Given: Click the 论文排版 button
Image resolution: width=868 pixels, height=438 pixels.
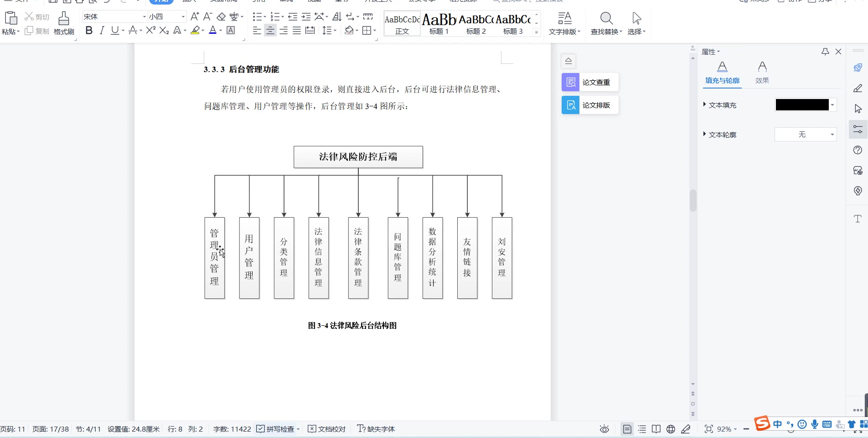Looking at the screenshot, I should tap(590, 105).
